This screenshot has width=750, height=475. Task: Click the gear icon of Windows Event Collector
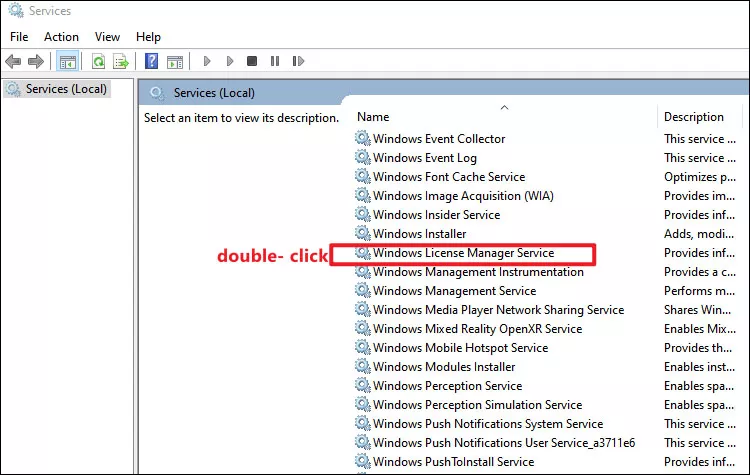(x=363, y=139)
